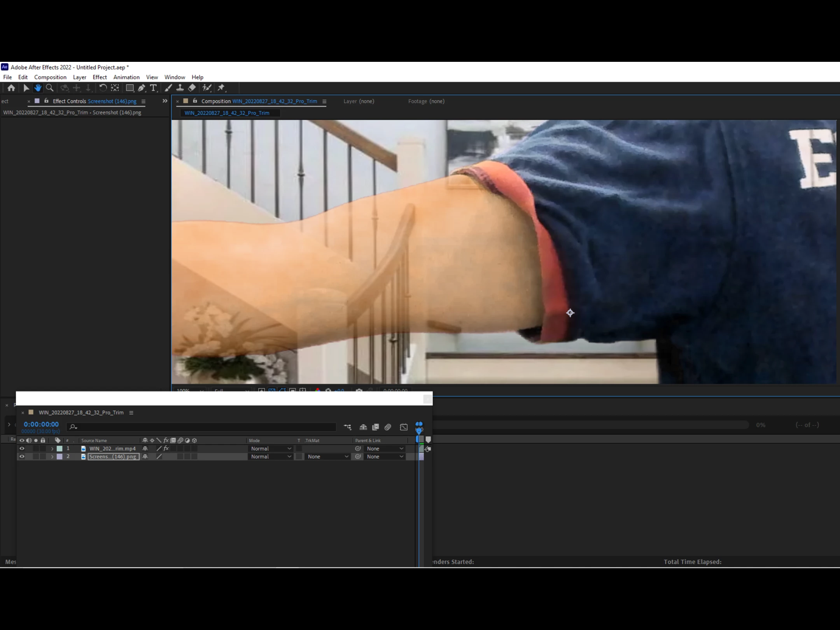Toggle the effects fx switch on layer 1

tap(166, 448)
